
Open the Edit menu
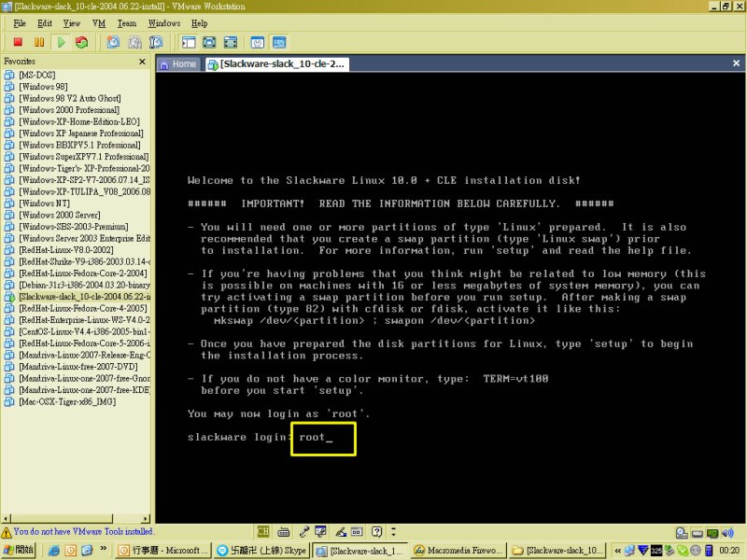click(45, 22)
